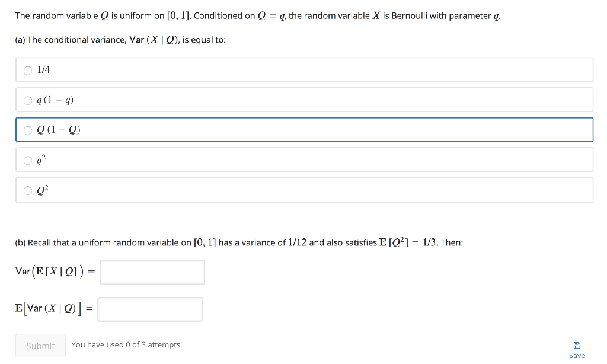Mark the Q² answer choice
The height and width of the screenshot is (364, 607).
[27, 190]
